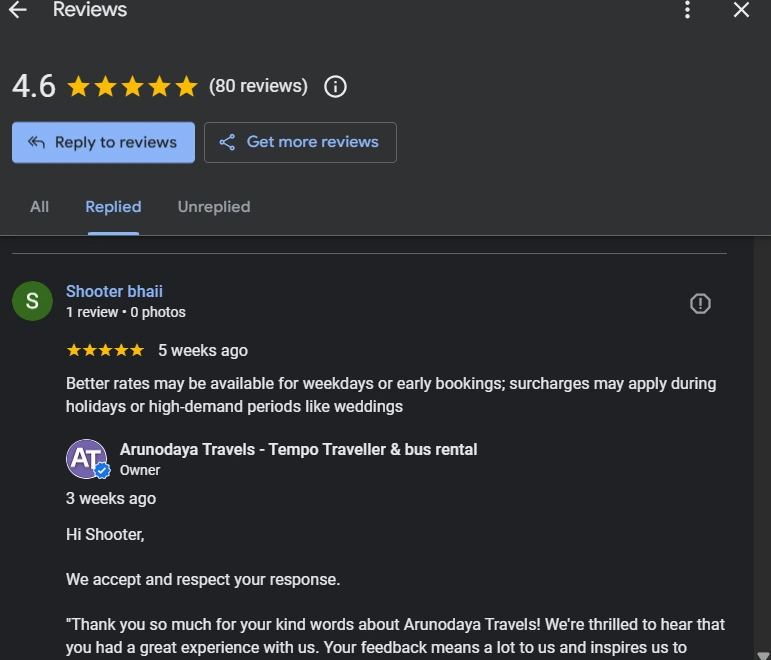Screen dimensions: 771x660
Task: Click the (80 reviews) count text
Action: coord(258,86)
